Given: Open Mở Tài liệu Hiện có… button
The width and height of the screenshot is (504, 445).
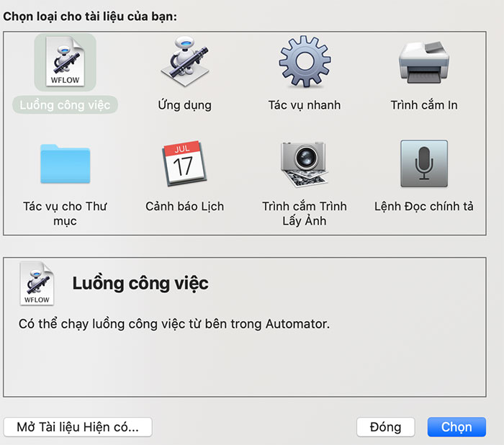Looking at the screenshot, I should click(78, 427).
